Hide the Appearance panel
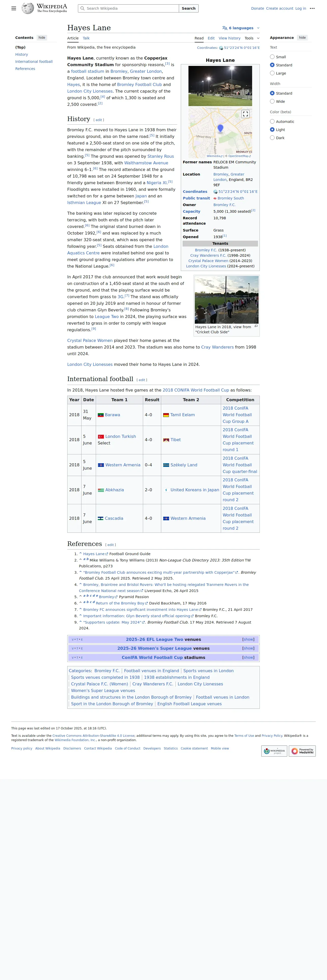This screenshot has height=980, width=327. [x=302, y=38]
